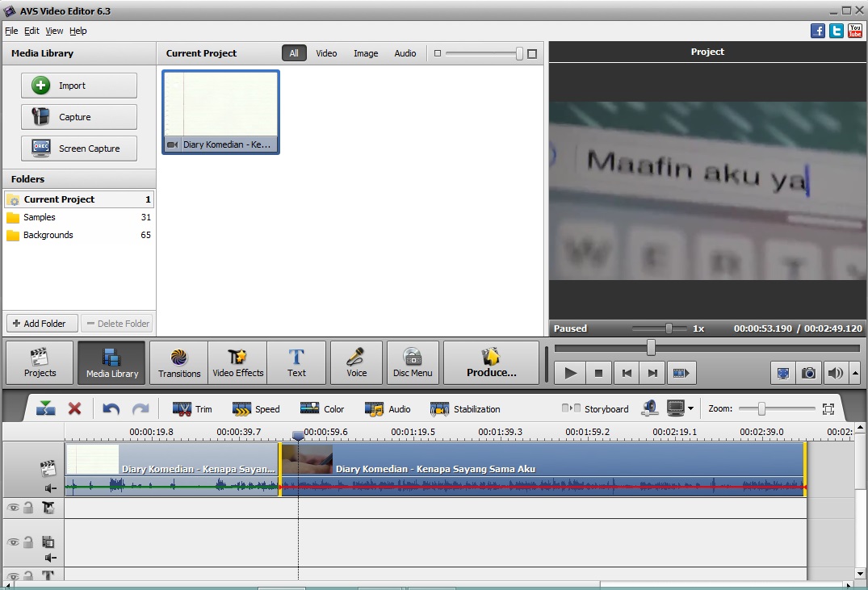Take a snapshot of the preview
The width and height of the screenshot is (868, 590).
(x=808, y=373)
